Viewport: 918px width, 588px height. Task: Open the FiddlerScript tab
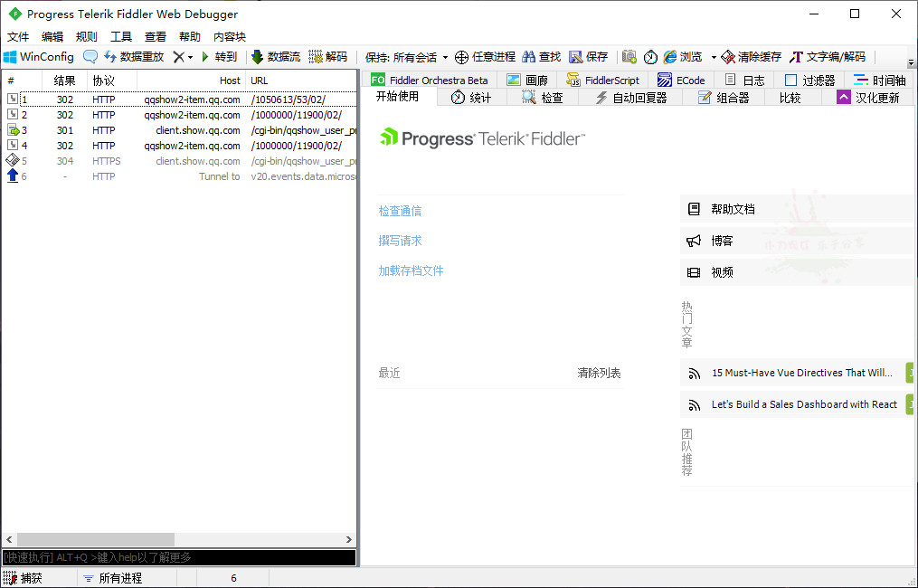(x=603, y=81)
